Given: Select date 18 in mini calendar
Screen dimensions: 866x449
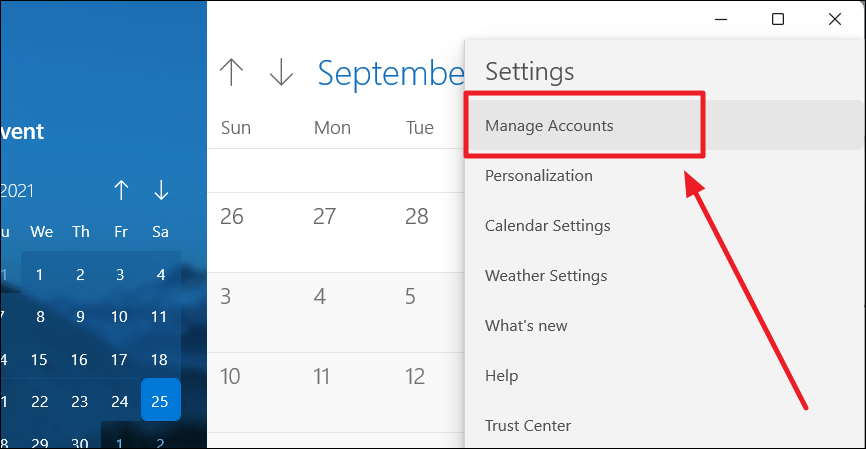Looking at the screenshot, I should click(x=160, y=359).
